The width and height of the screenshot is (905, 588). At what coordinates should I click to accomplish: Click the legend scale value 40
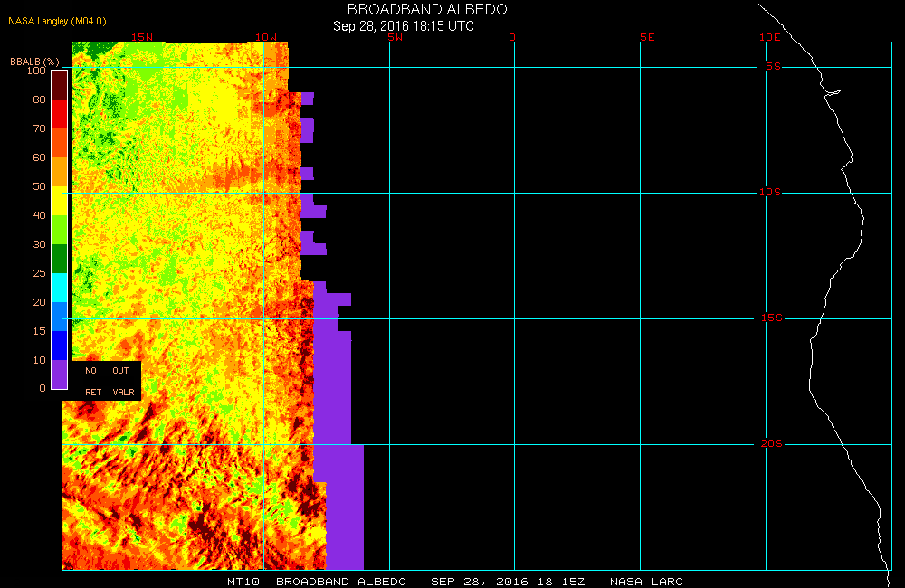pyautogui.click(x=39, y=214)
